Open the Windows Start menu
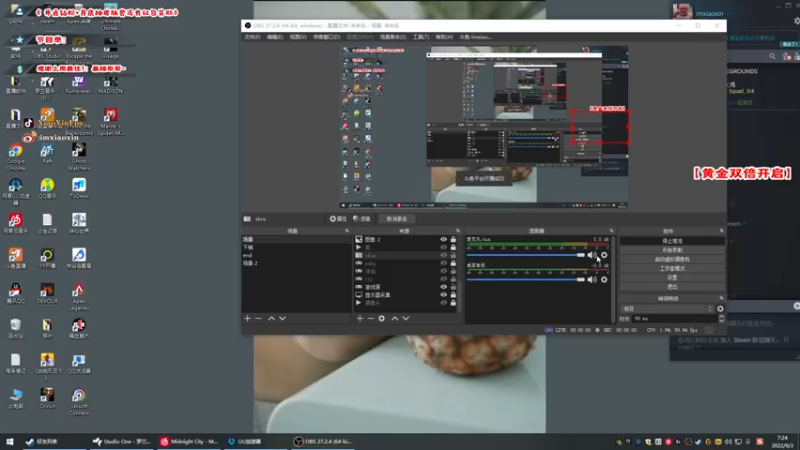This screenshot has width=800, height=450. click(x=10, y=442)
